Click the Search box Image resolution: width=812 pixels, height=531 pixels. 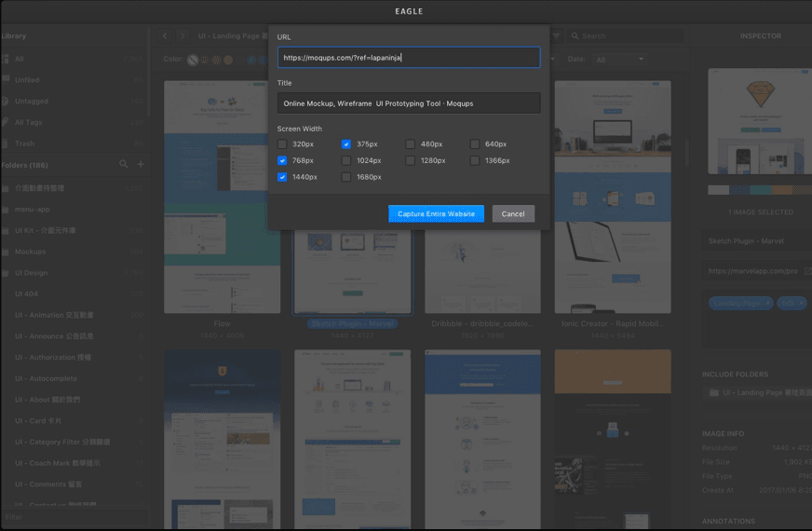pos(625,35)
